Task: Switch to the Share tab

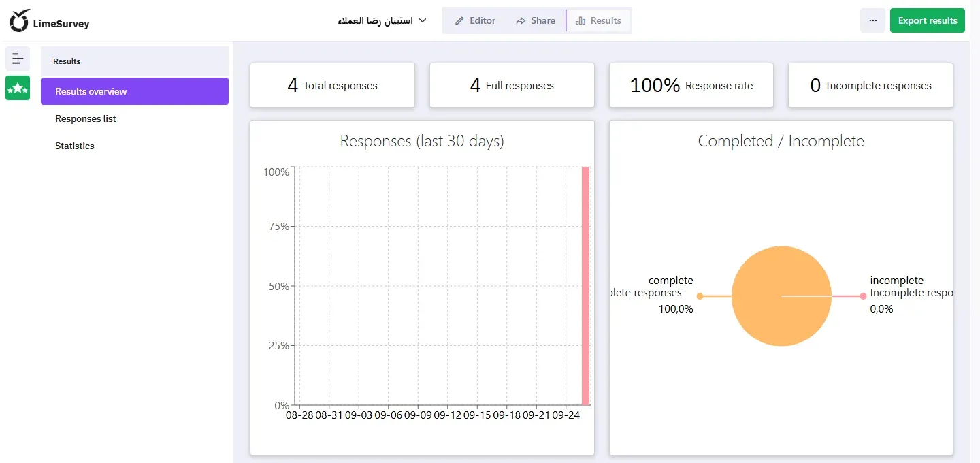Action: 536,20
